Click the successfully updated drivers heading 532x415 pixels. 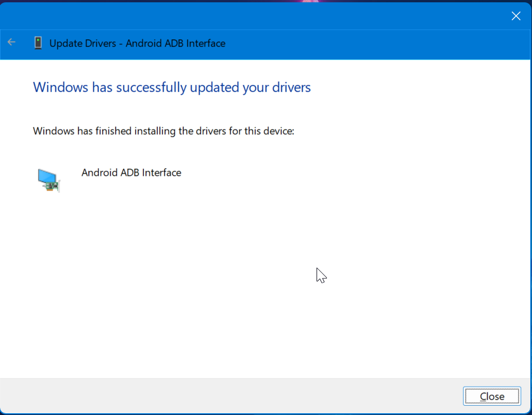(172, 87)
